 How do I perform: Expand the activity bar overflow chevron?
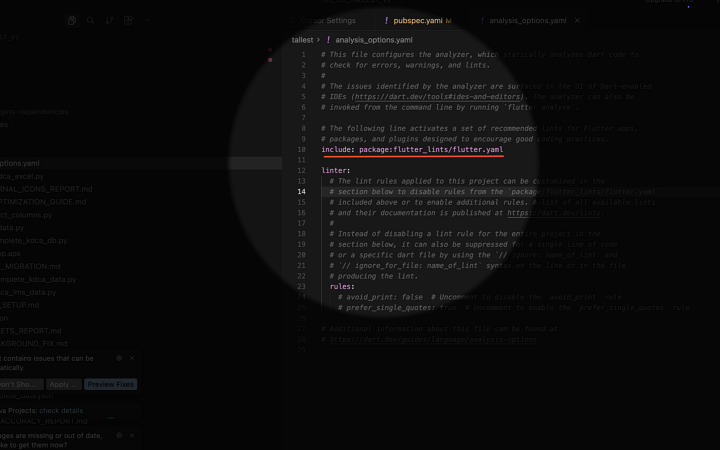(x=148, y=20)
